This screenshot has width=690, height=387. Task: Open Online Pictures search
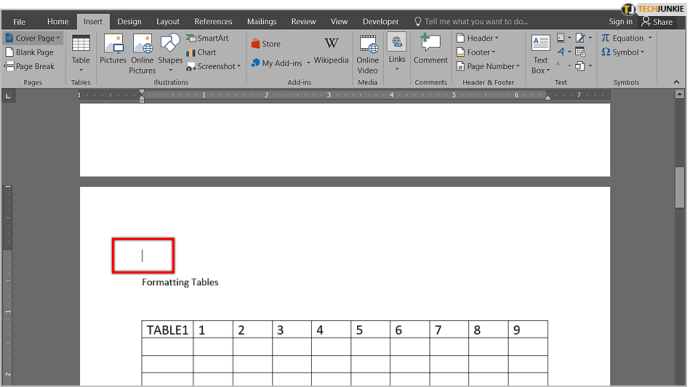(x=142, y=54)
